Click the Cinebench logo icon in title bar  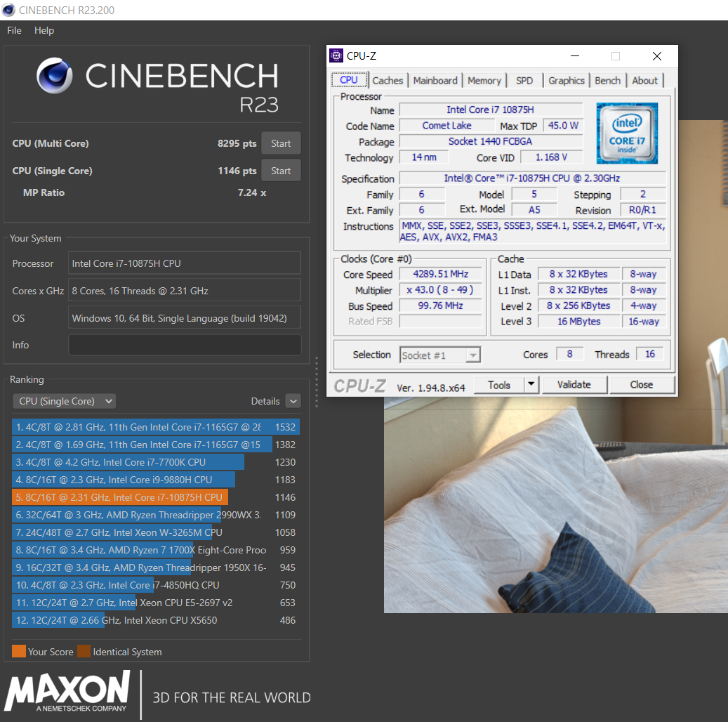click(9, 10)
